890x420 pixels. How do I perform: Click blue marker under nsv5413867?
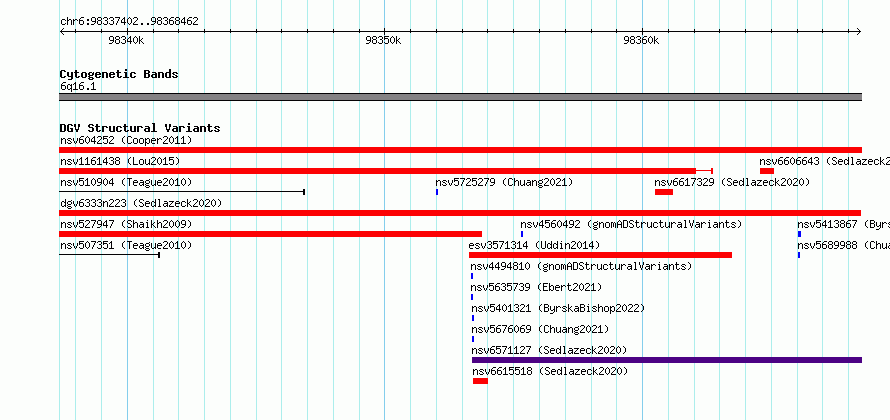(x=799, y=234)
